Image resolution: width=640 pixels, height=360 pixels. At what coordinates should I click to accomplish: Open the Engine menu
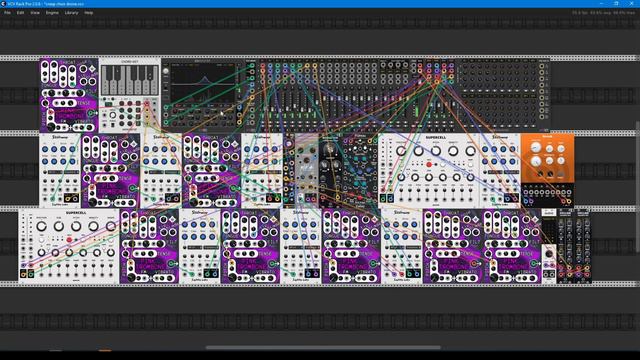52,13
